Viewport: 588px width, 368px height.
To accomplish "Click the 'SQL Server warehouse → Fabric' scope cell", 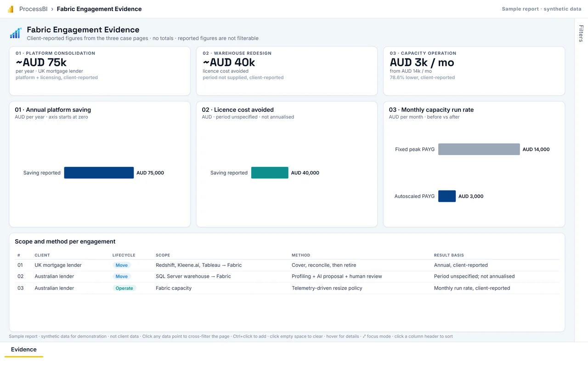I will click(193, 276).
